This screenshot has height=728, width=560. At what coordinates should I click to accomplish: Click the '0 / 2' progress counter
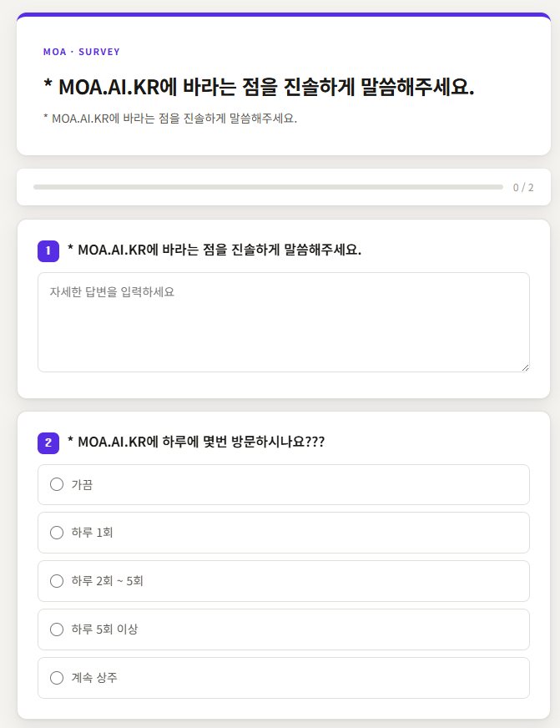tap(523, 188)
